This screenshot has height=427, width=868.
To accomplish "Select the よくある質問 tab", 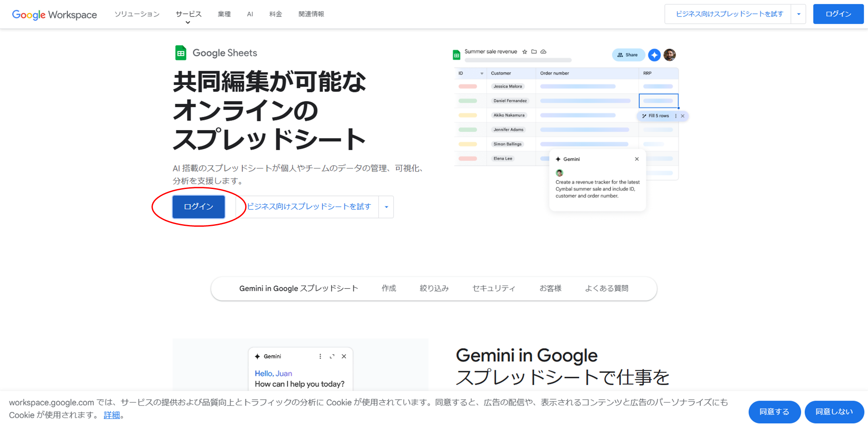I will 607,288.
